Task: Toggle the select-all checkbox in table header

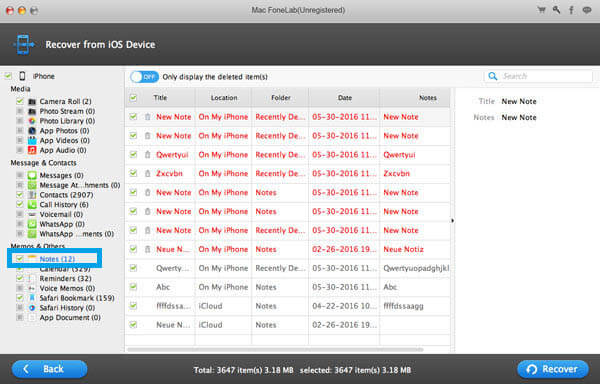Action: pos(133,98)
